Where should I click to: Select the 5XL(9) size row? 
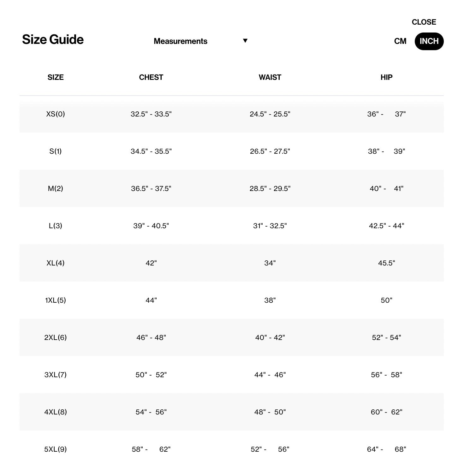click(x=232, y=449)
